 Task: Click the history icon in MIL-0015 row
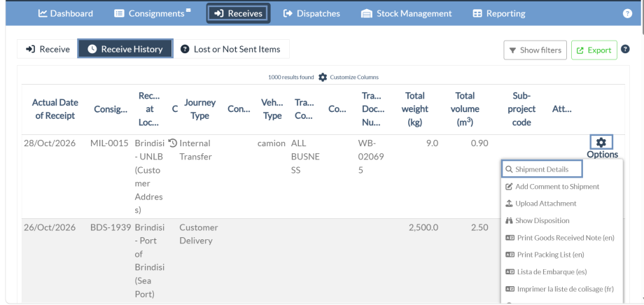(173, 143)
